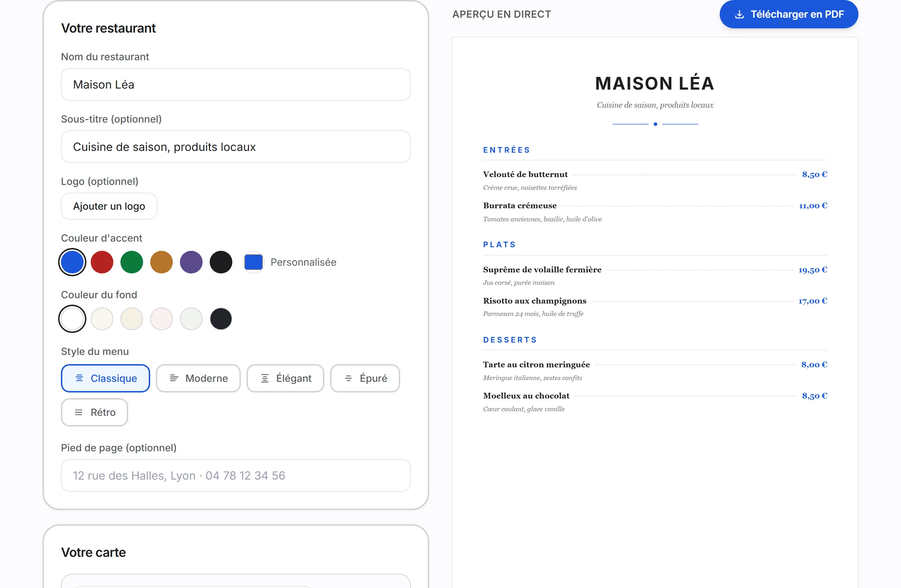Pick the ochre brown accent color
901x588 pixels.
click(x=161, y=262)
